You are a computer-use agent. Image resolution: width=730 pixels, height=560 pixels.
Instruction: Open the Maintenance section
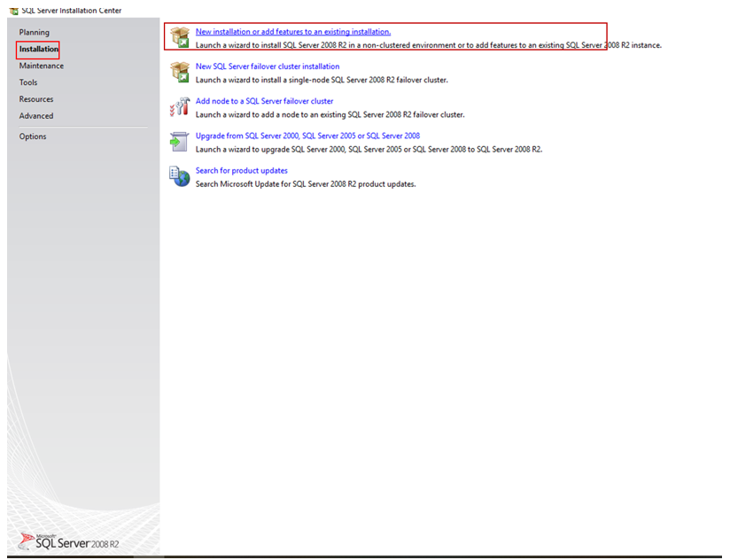coord(42,66)
